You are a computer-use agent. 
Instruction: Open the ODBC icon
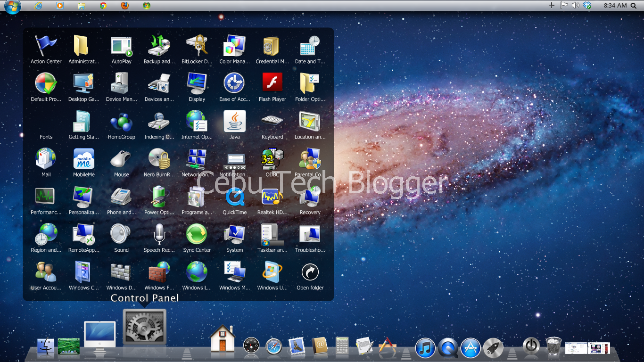[x=272, y=159]
